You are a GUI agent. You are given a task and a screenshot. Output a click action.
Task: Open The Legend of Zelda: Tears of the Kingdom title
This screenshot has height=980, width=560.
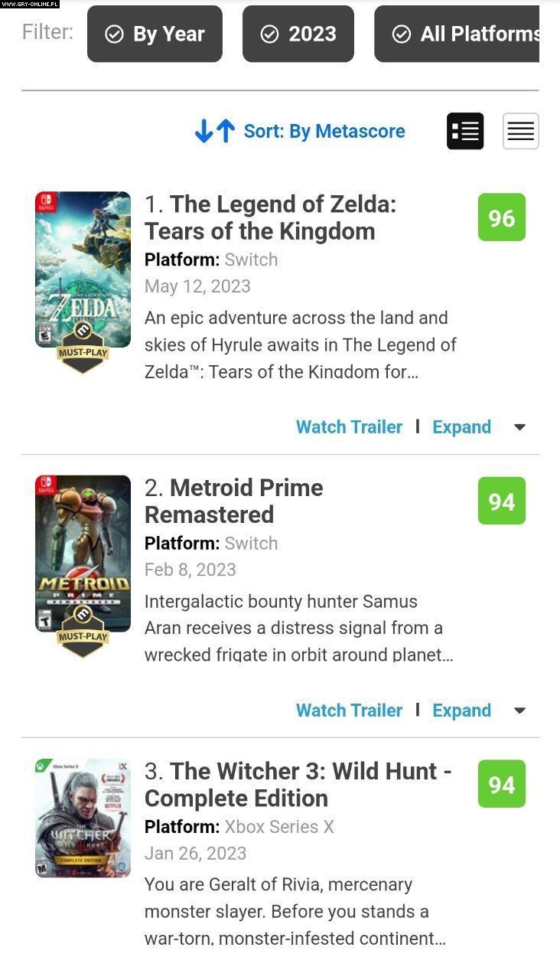tap(270, 217)
